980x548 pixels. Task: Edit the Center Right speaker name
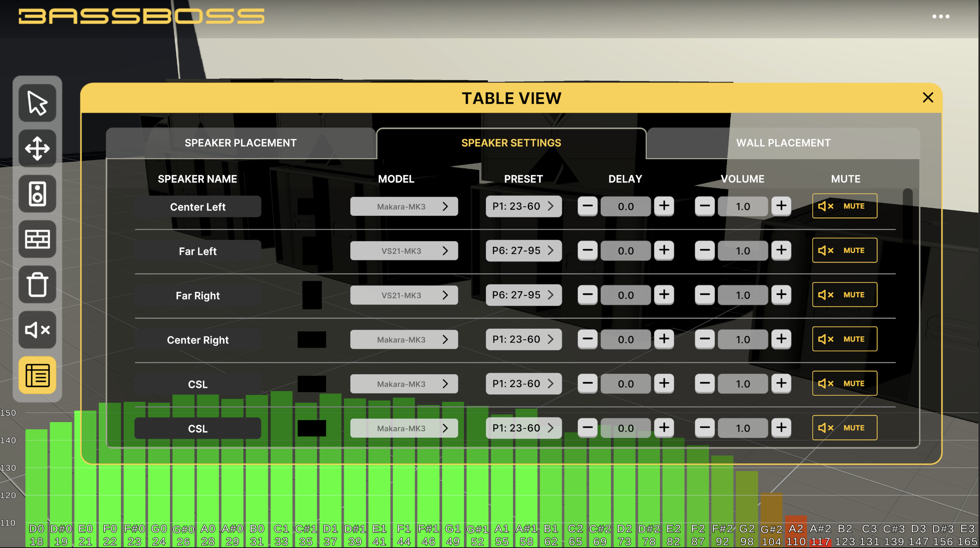coord(198,340)
